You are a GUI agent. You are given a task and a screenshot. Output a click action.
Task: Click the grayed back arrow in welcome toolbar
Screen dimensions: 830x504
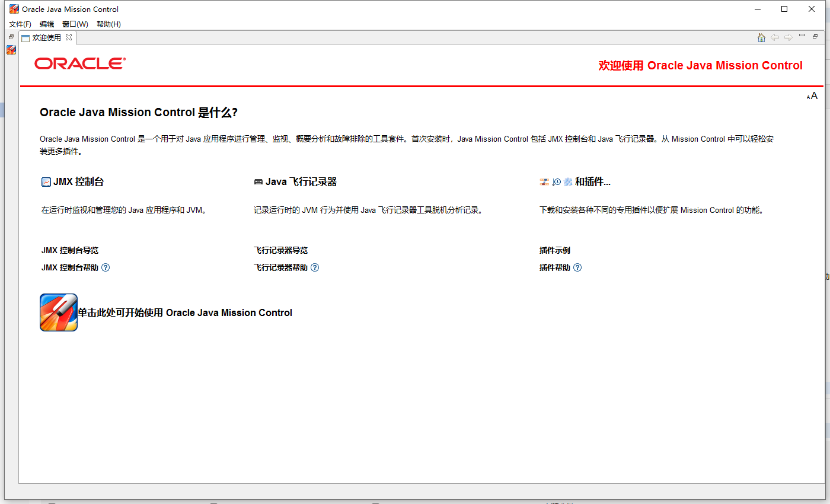(x=775, y=37)
